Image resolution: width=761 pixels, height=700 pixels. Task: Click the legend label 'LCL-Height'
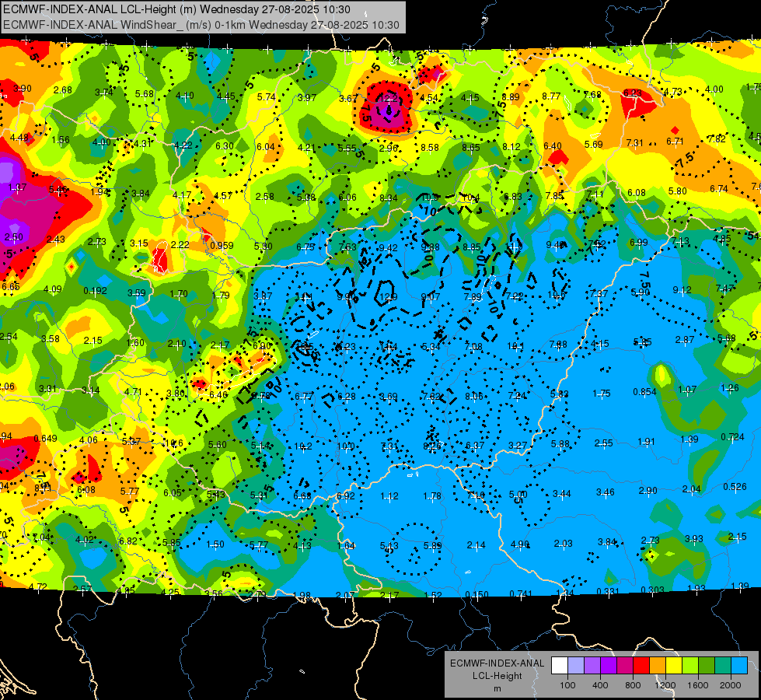click(x=497, y=676)
